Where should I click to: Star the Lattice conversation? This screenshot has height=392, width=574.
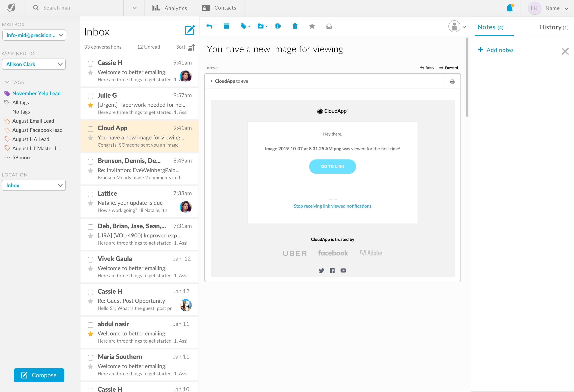pos(90,203)
